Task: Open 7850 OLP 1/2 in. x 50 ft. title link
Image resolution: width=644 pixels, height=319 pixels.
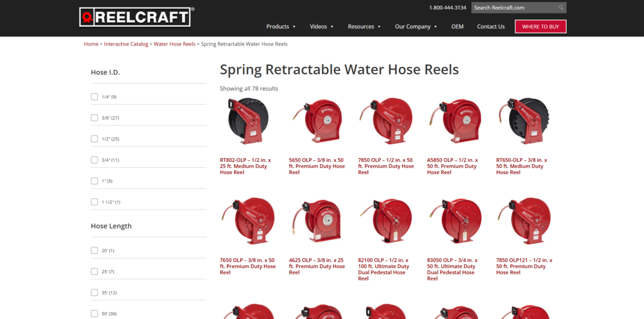Action: tap(386, 166)
